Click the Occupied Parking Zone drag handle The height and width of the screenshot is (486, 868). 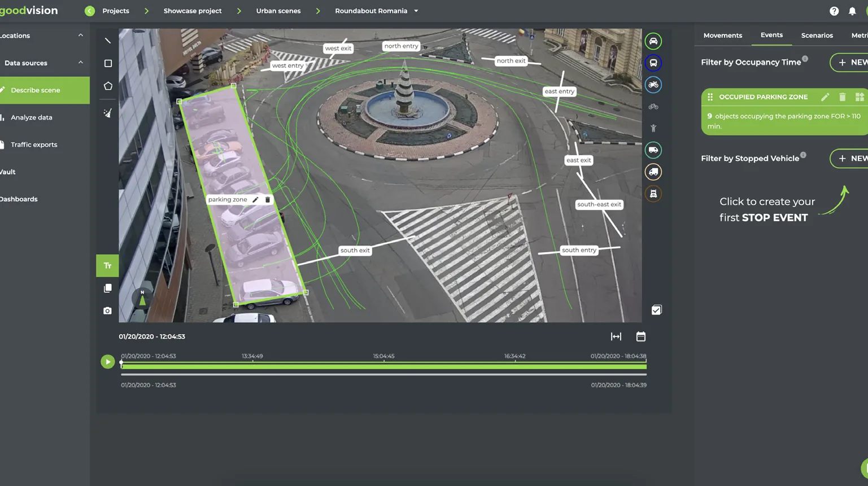[710, 97]
